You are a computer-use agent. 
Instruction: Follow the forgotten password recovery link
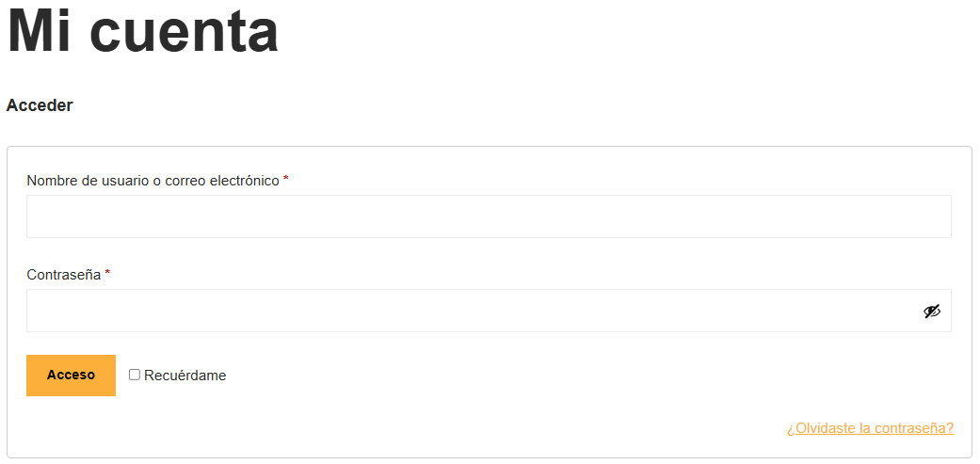click(870, 428)
